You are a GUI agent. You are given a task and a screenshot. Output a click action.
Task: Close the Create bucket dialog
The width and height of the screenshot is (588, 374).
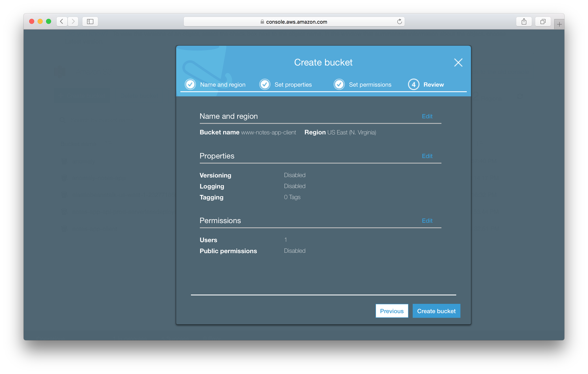click(x=458, y=63)
